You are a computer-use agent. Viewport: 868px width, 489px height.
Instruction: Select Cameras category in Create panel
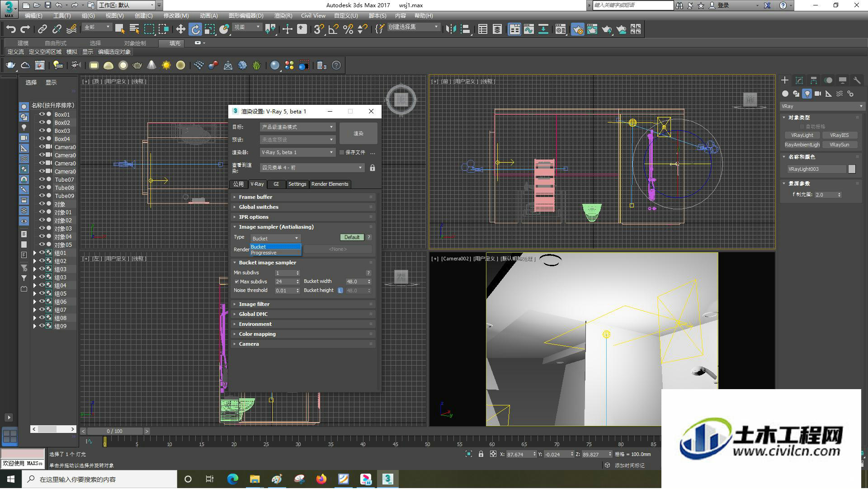pos(818,94)
